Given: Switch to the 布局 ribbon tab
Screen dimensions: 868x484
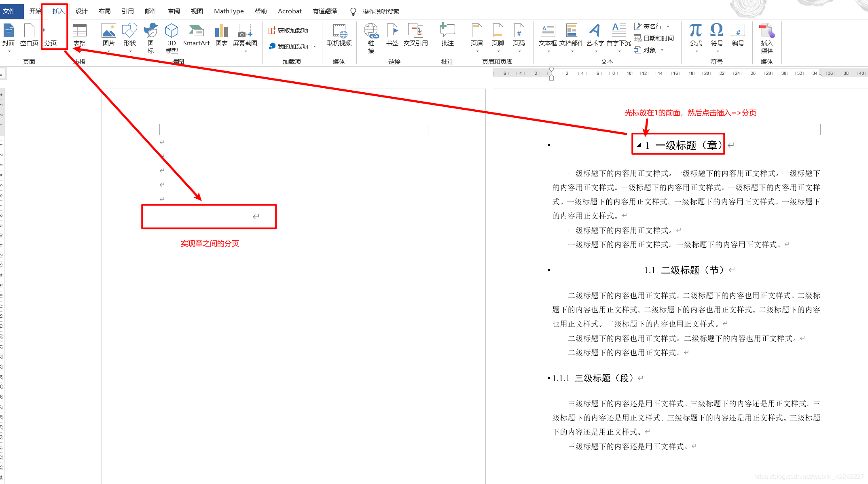Looking at the screenshot, I should pos(104,11).
